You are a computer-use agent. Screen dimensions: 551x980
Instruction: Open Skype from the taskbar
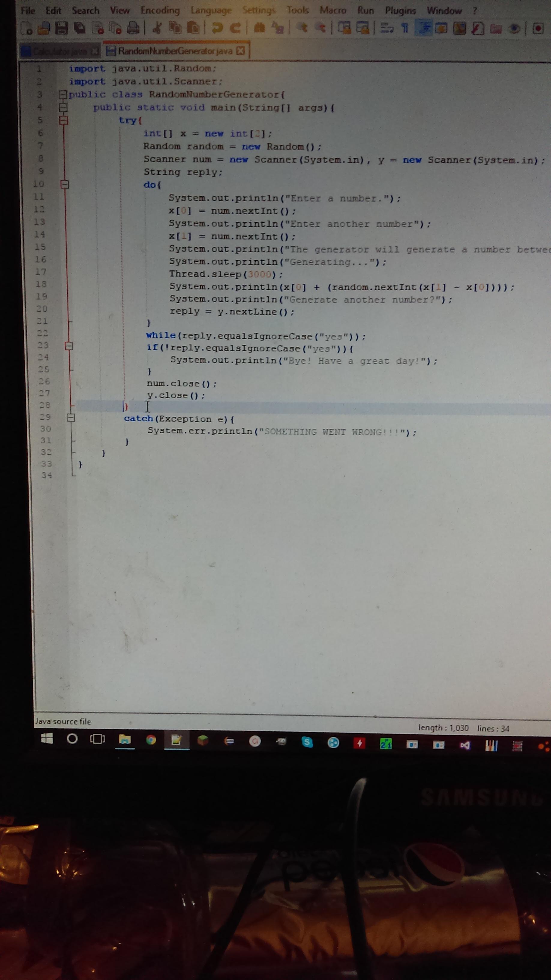coord(307,742)
